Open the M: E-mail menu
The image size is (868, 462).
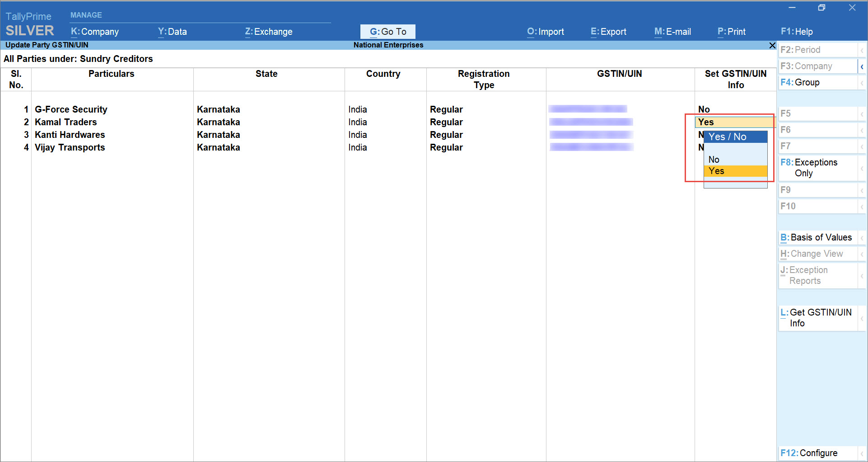tap(672, 32)
